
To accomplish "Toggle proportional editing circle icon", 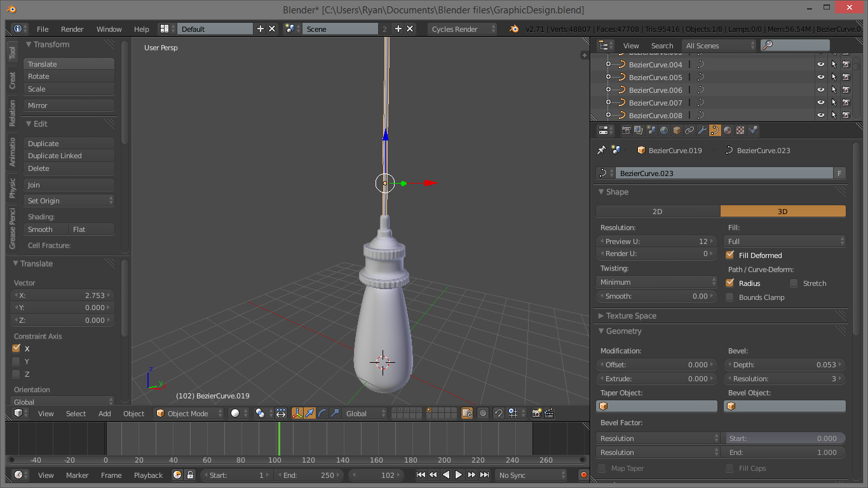I will tap(483, 413).
